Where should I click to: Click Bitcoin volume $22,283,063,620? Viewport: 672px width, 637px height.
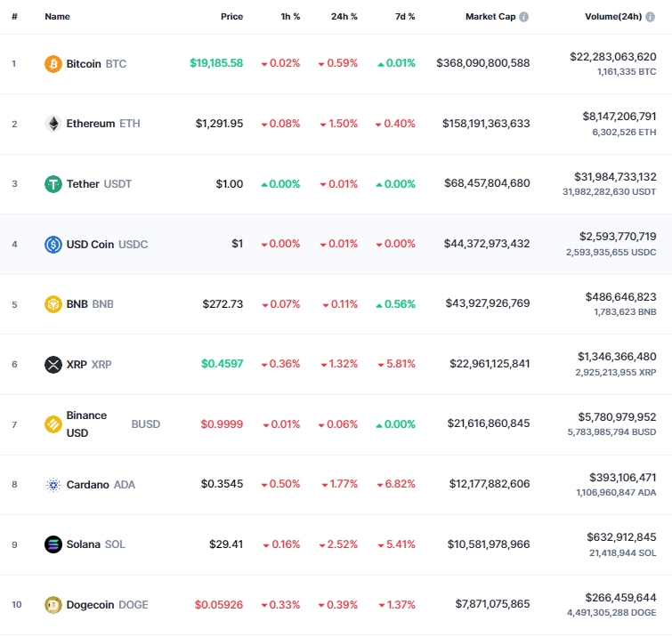pos(613,57)
